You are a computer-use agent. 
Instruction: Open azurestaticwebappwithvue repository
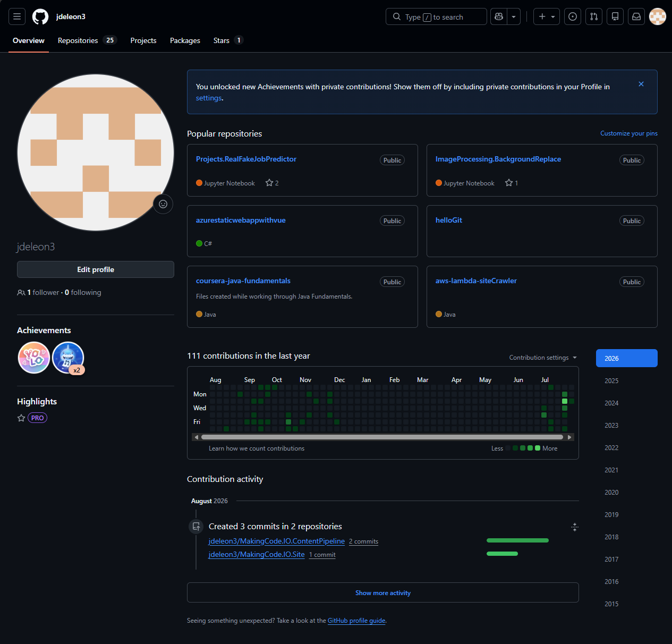[241, 220]
